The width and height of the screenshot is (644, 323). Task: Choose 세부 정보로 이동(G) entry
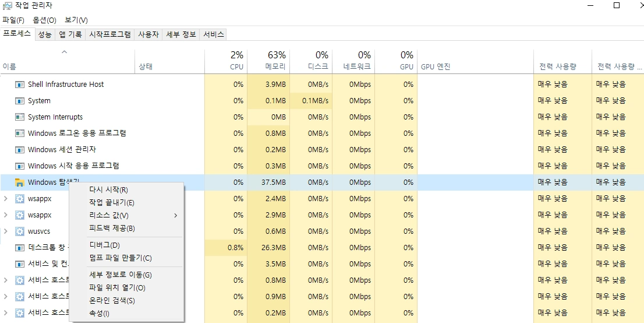[126, 275]
